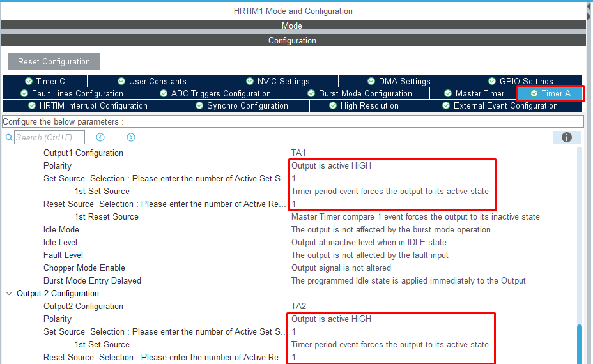Viewport: 593px width, 364px height.
Task: Open the Timer C tab
Action: 45,81
